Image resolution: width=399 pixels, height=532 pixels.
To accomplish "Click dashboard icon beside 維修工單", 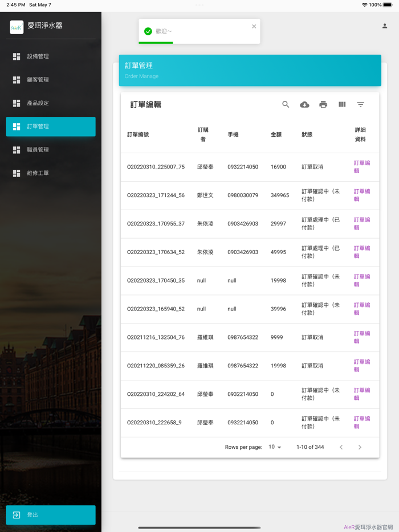I will [x=17, y=173].
